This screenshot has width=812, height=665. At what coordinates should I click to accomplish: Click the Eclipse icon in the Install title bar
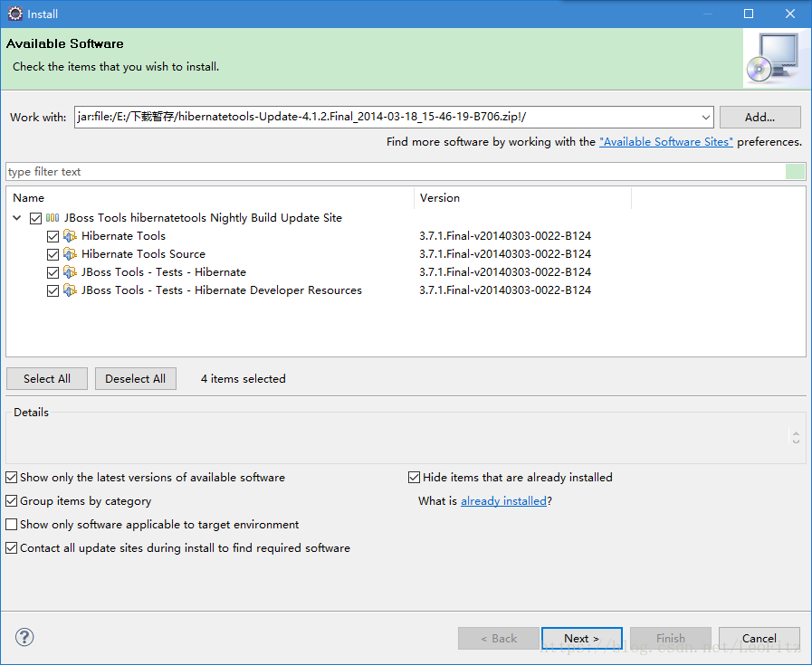(x=15, y=14)
